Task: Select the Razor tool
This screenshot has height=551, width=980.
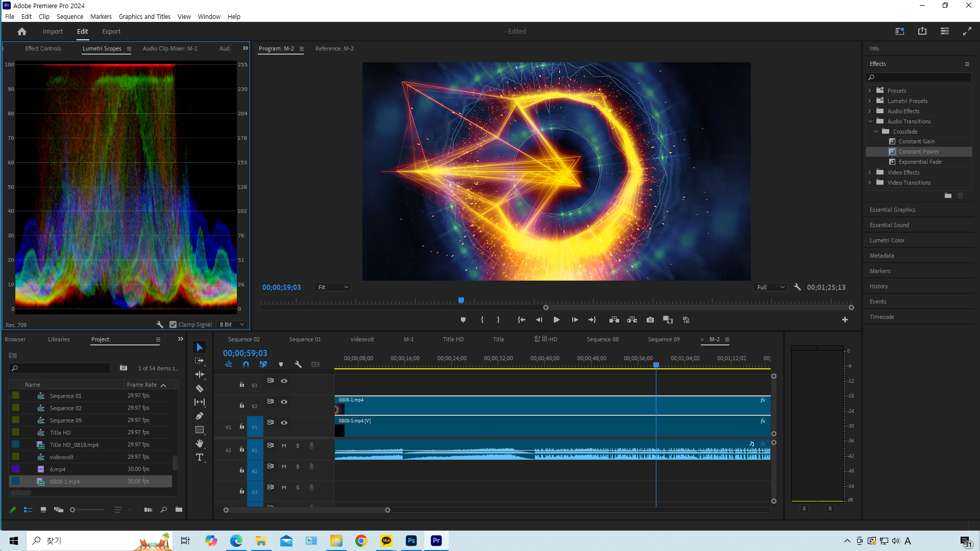Action: (200, 388)
